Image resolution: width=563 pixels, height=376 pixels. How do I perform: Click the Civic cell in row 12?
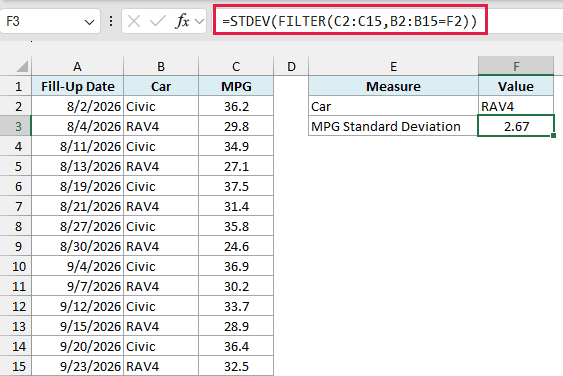click(x=161, y=306)
